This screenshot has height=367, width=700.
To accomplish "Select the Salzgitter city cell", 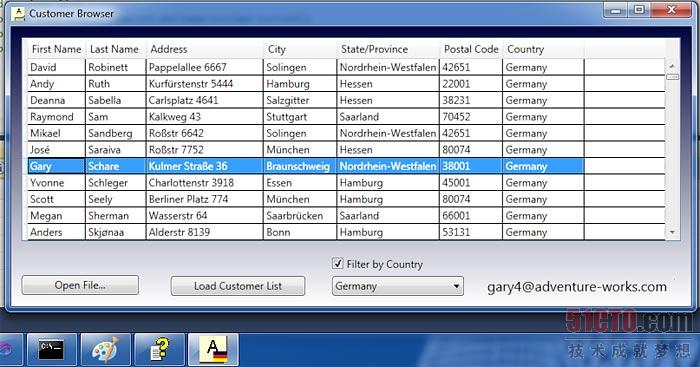I will tap(300, 100).
